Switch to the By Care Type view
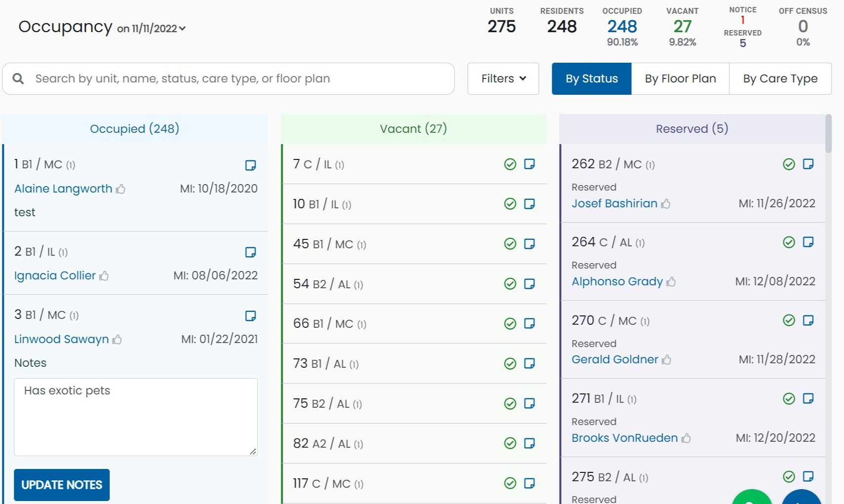Image resolution: width=844 pixels, height=504 pixels. (780, 78)
